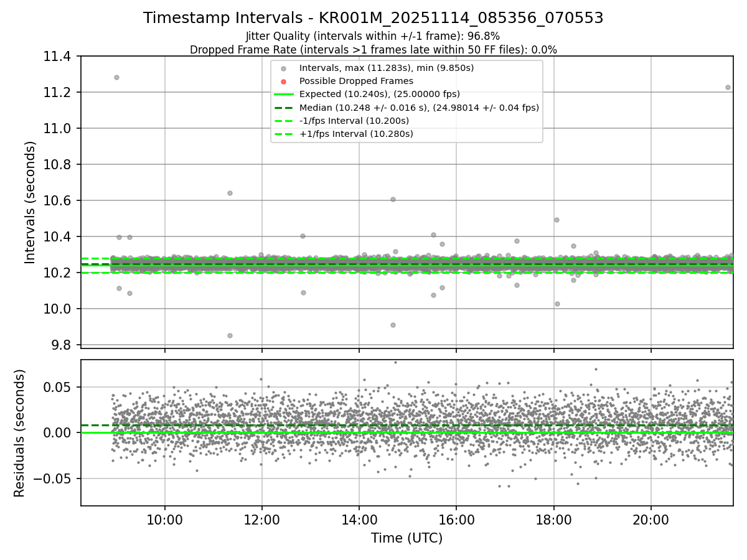The width and height of the screenshot is (747, 560).
Task: Click the outlier point near 10.49 seconds at 18:00
Action: coord(557,220)
